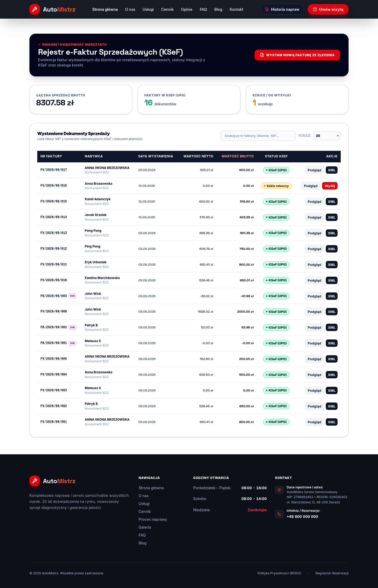Screen dimensions: 378x588
Task: Open invoice number FV/2026/09/001
Action: coord(54,422)
